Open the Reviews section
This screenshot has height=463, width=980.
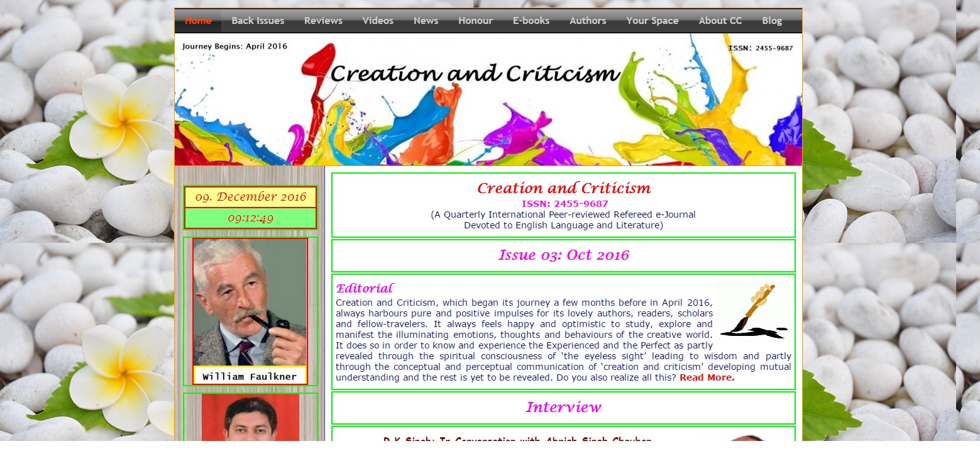pyautogui.click(x=323, y=21)
